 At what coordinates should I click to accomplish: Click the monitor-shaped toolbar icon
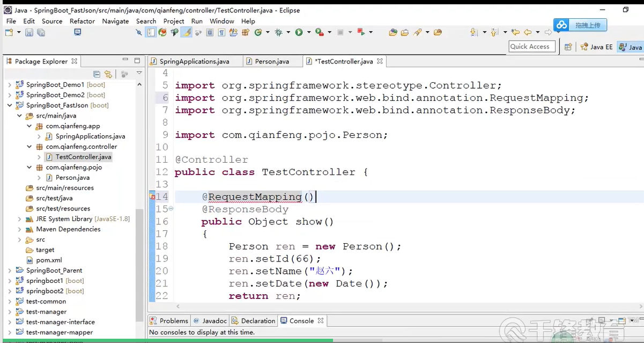pyautogui.click(x=78, y=32)
